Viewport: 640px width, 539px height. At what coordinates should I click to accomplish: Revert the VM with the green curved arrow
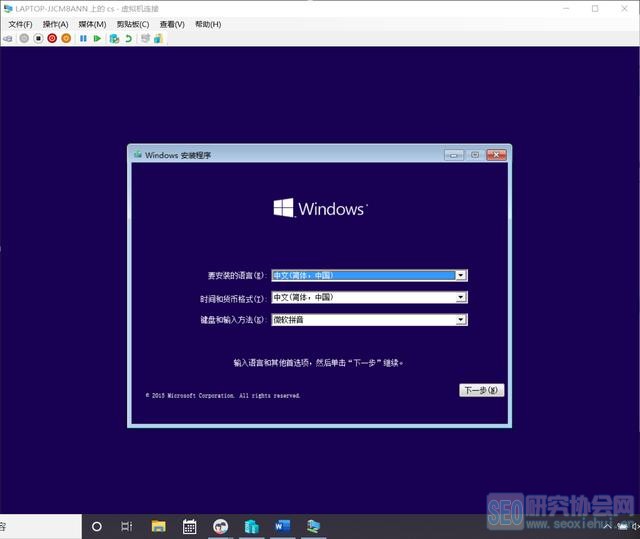click(129, 38)
